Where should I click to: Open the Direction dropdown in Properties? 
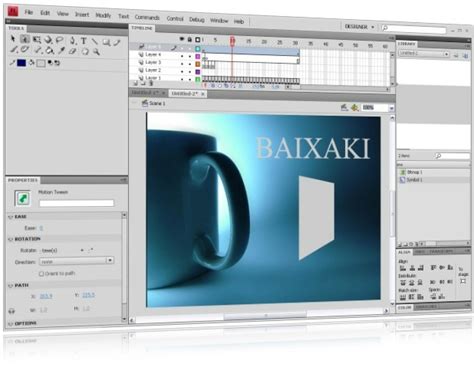pos(77,261)
